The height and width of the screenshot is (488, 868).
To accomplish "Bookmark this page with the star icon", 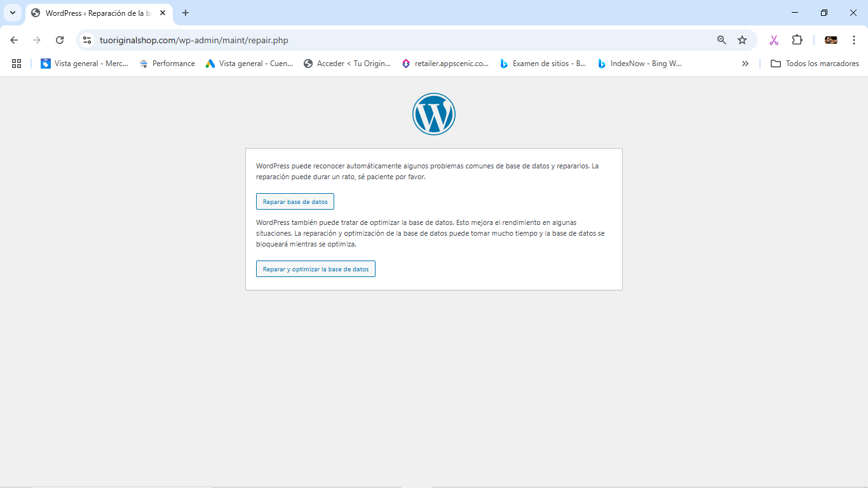I will click(742, 40).
